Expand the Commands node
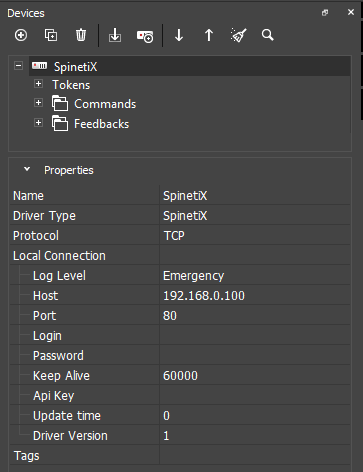Viewport: 363px width, 472px height. tap(39, 103)
